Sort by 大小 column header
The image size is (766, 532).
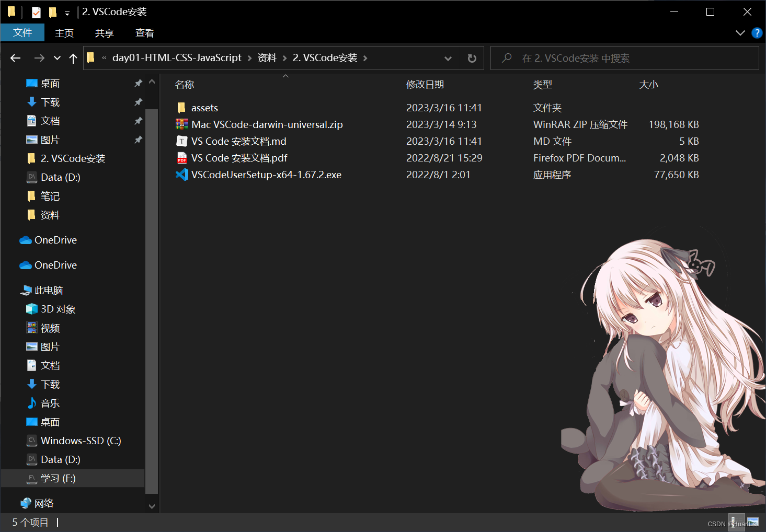point(648,85)
